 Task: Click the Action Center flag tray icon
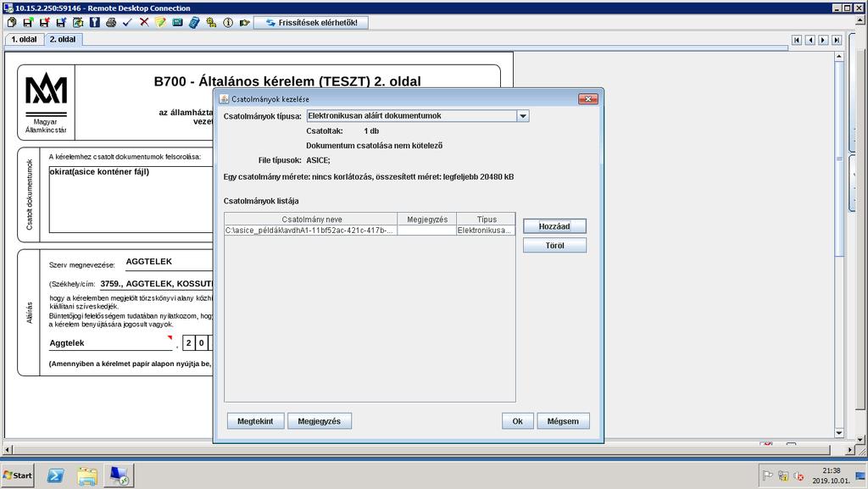pyautogui.click(x=767, y=475)
